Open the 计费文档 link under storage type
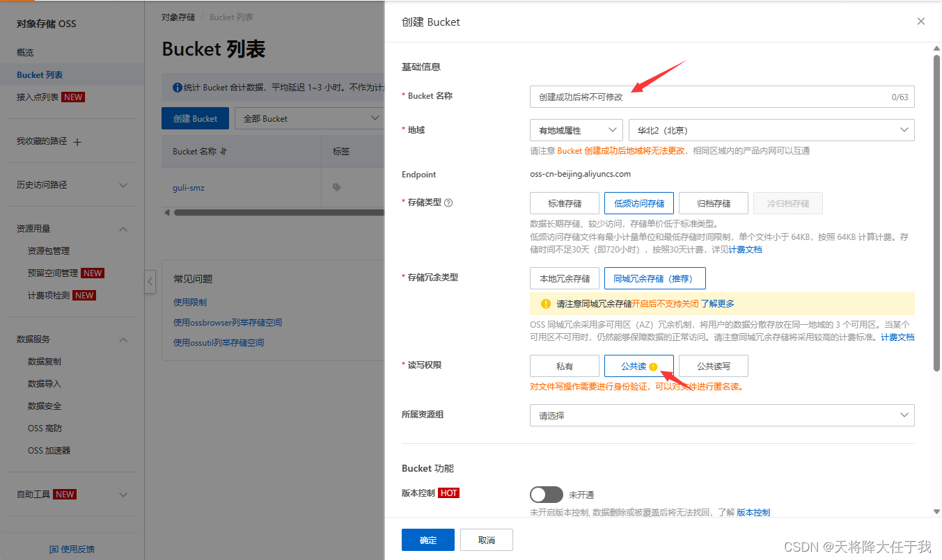This screenshot has height=560, width=942. tap(745, 250)
